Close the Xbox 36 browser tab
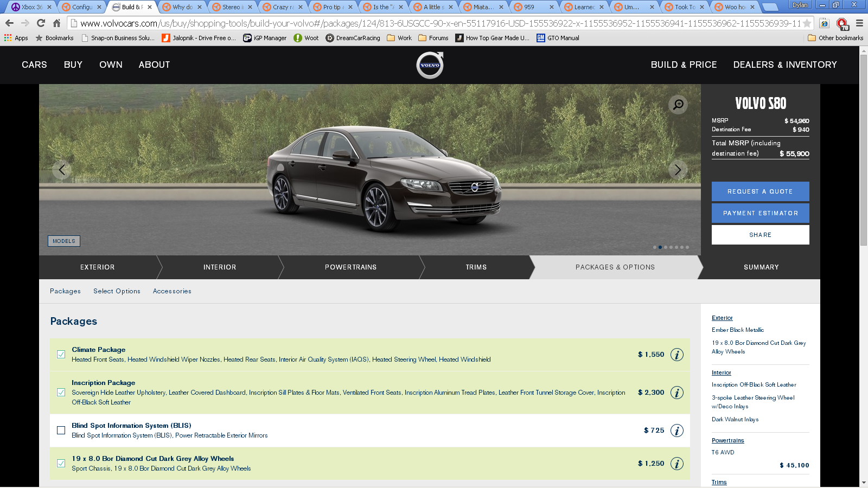 coord(49,7)
